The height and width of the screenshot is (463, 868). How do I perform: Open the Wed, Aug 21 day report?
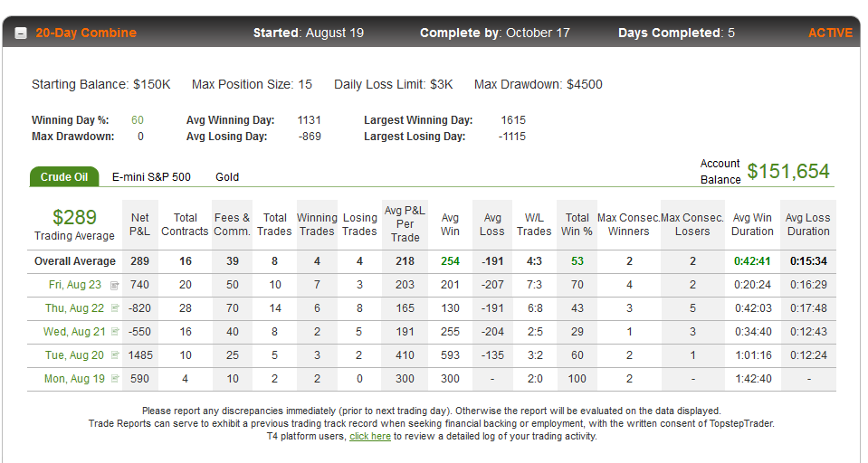(x=74, y=332)
